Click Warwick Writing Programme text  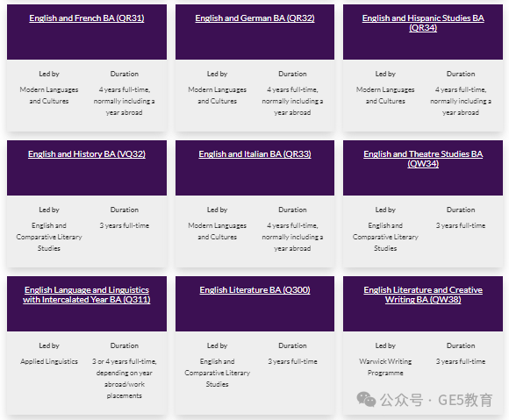385,367
